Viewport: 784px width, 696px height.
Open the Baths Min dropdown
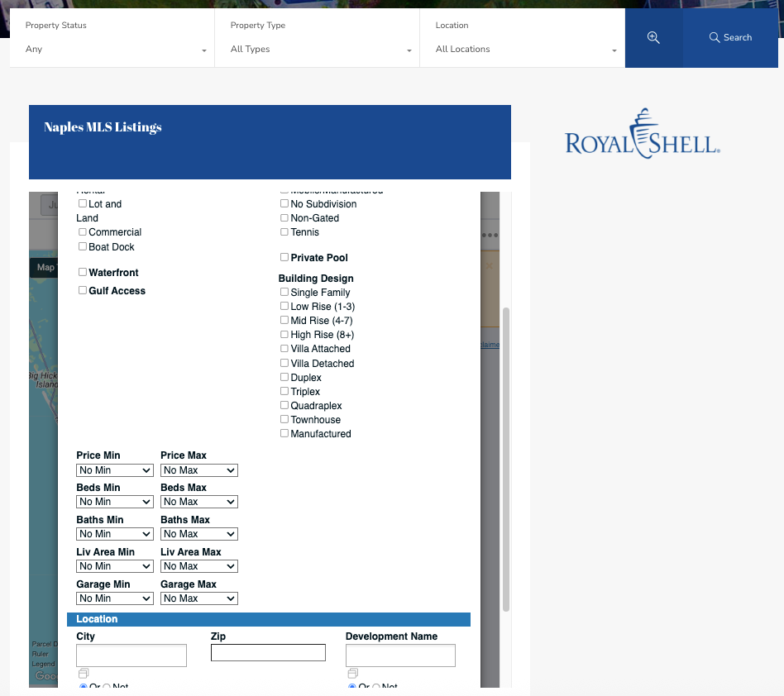click(115, 534)
